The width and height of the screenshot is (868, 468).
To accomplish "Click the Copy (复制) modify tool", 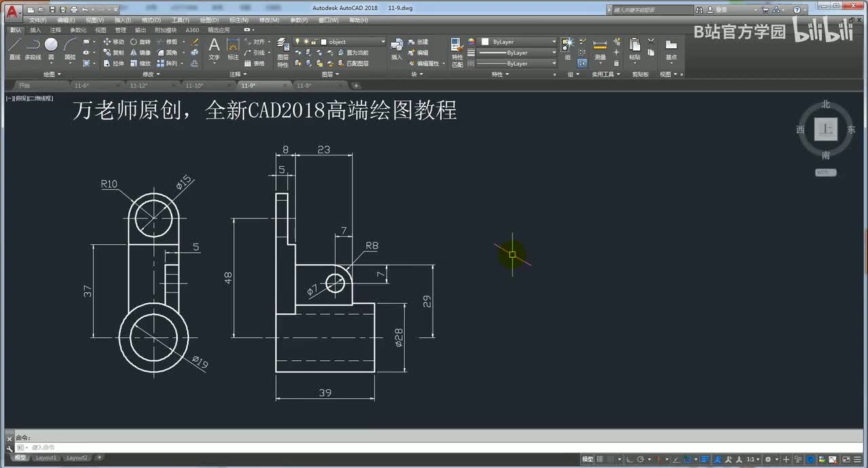I will 113,52.
